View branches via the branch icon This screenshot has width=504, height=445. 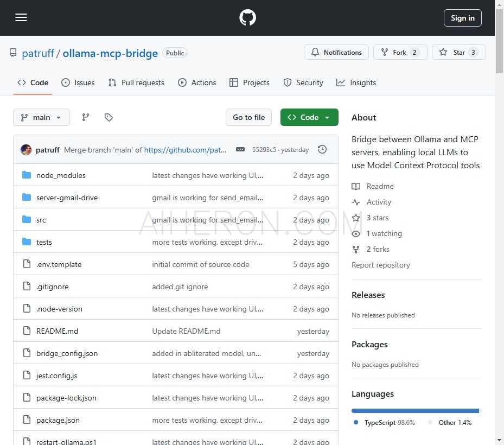coord(86,117)
